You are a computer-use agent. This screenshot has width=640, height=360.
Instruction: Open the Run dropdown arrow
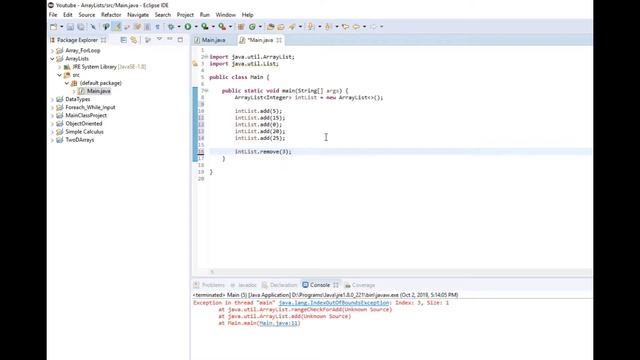pyautogui.click(x=196, y=27)
